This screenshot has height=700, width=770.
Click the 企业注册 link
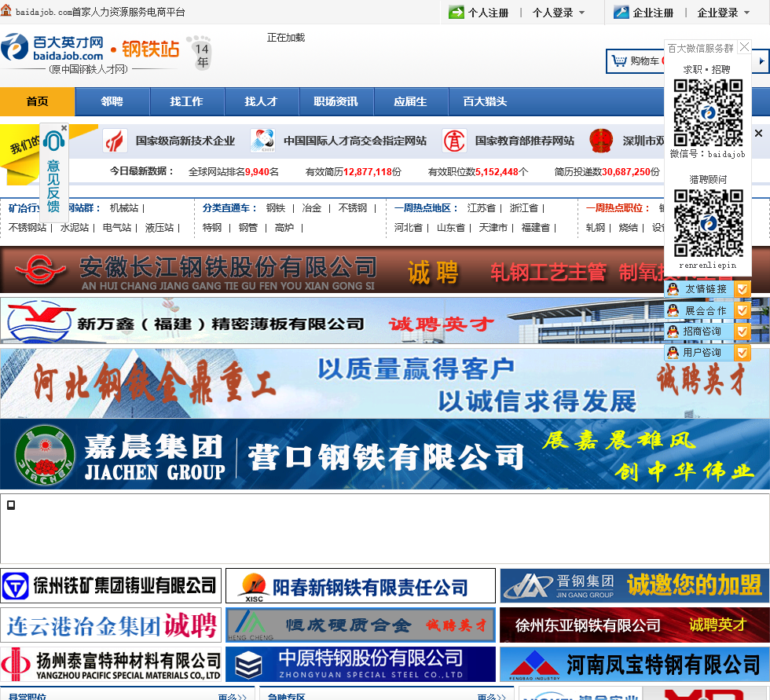[x=654, y=13]
